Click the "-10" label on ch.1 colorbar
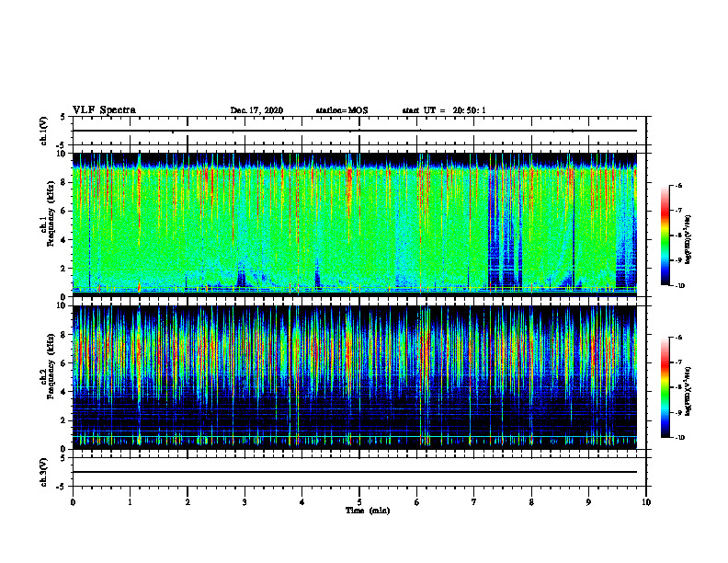 click(x=679, y=285)
